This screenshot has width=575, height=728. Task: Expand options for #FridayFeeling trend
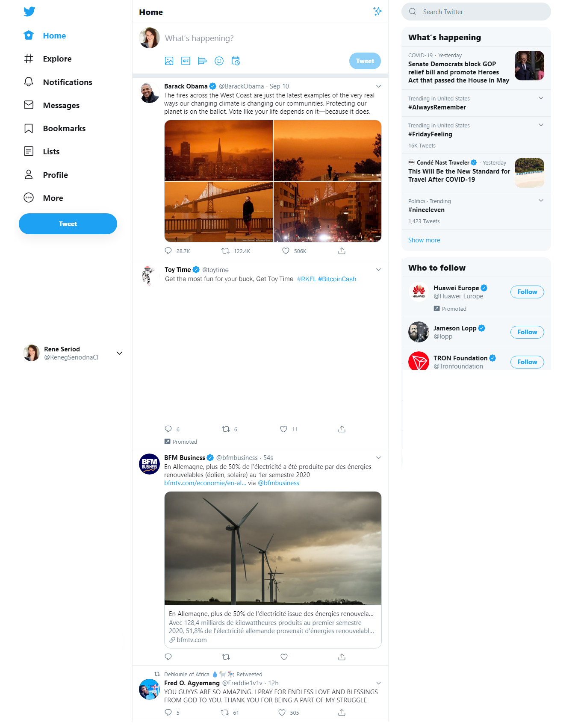pyautogui.click(x=541, y=125)
